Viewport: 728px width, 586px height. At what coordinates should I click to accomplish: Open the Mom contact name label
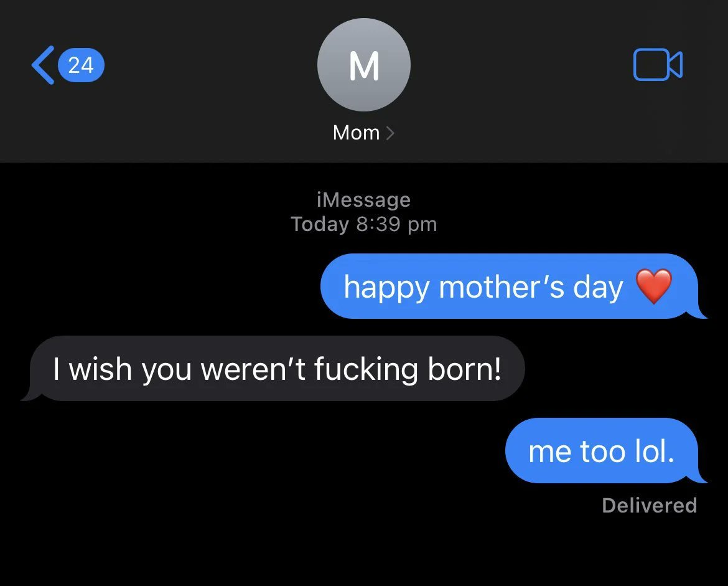[x=356, y=133]
